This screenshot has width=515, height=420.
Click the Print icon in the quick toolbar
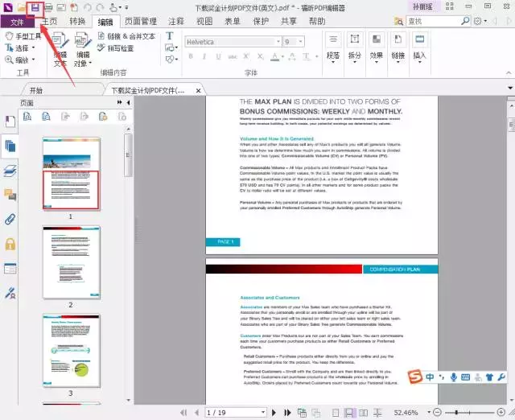click(x=48, y=7)
